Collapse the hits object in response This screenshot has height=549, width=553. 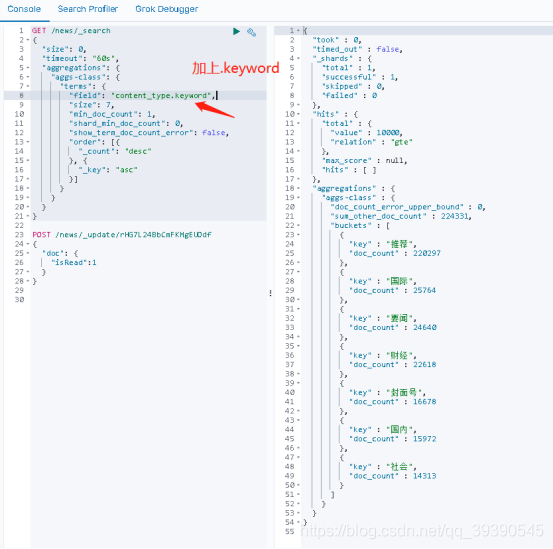click(298, 114)
